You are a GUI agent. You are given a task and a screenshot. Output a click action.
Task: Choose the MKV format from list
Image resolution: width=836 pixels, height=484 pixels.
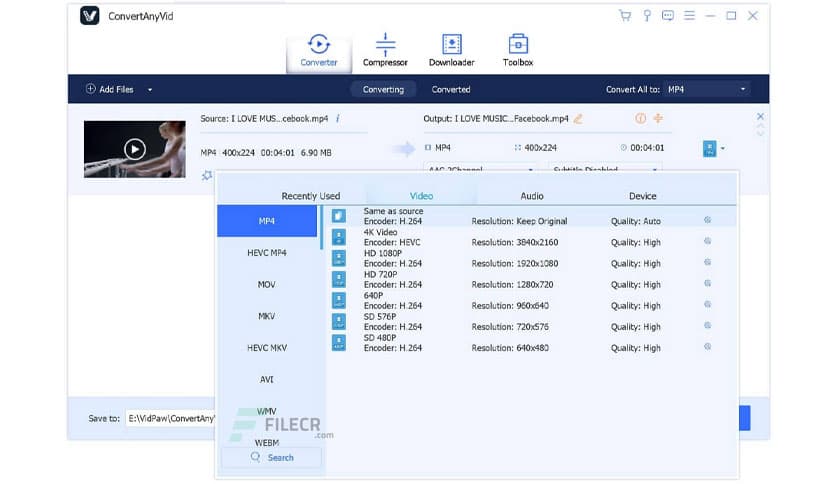click(267, 316)
